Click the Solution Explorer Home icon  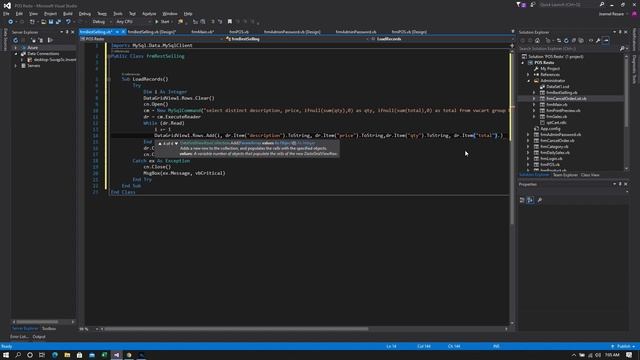pyautogui.click(x=538, y=41)
